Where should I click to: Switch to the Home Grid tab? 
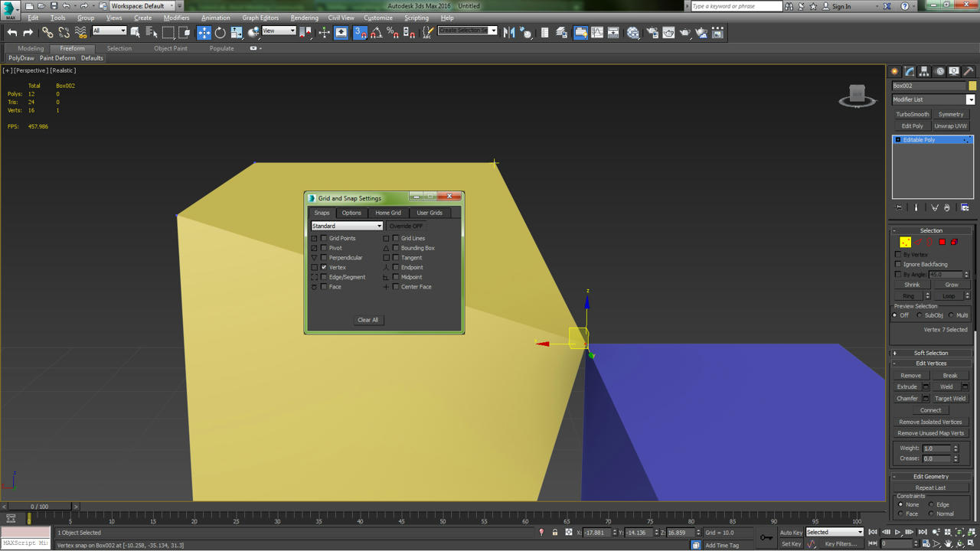point(388,213)
